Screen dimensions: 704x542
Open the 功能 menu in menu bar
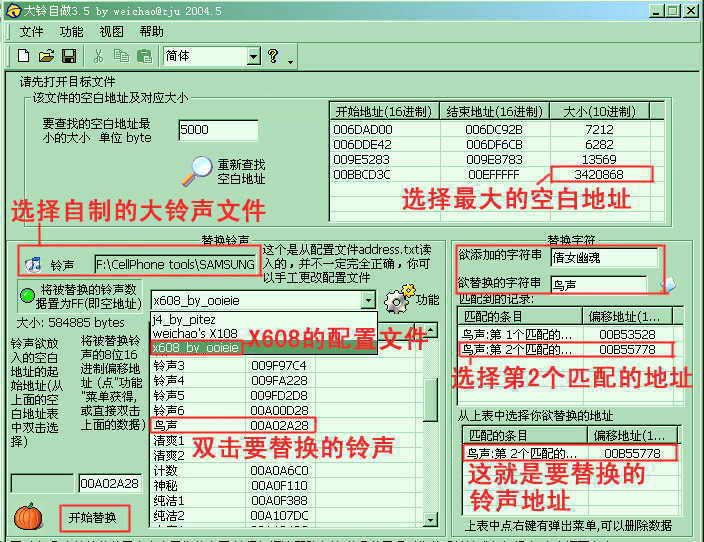(x=71, y=31)
